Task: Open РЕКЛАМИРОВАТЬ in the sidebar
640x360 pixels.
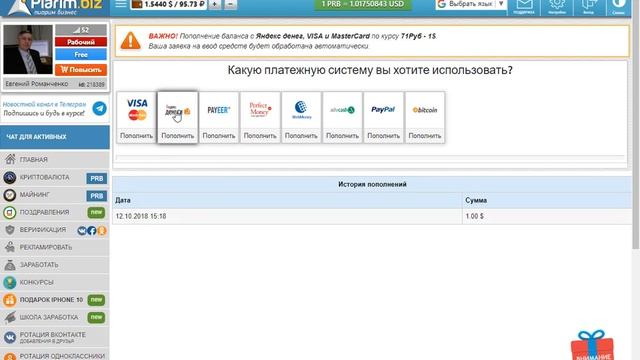Action: click(x=55, y=247)
